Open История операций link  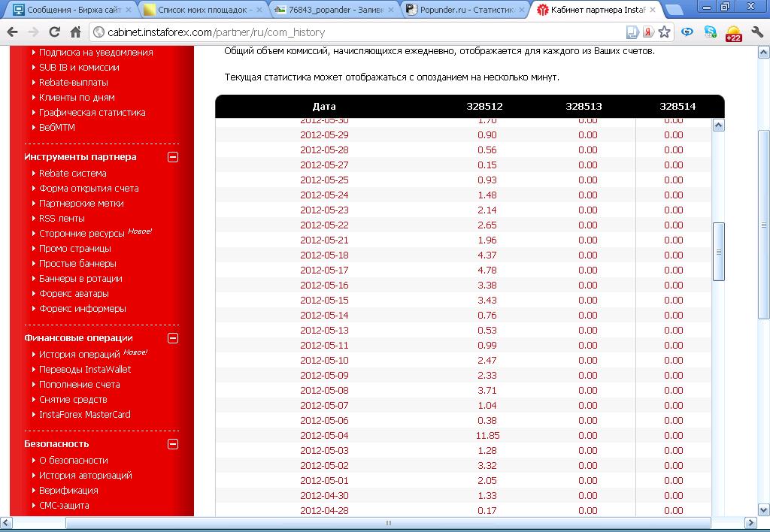[80, 355]
